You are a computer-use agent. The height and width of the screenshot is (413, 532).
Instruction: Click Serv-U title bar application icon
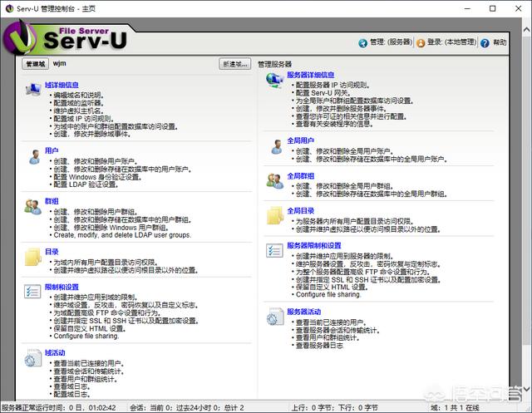point(9,8)
